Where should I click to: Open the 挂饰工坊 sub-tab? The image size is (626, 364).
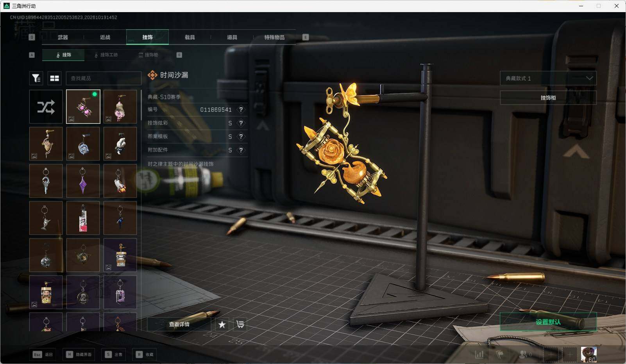pyautogui.click(x=106, y=55)
